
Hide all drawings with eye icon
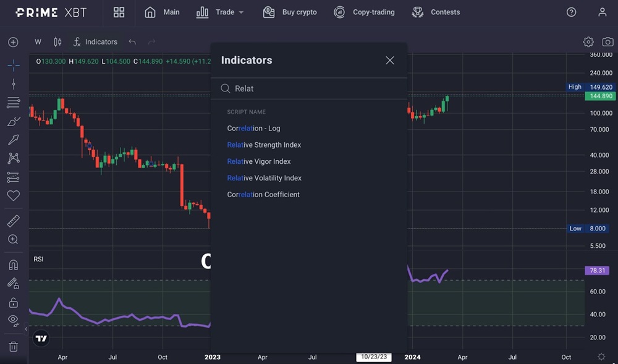pos(13,320)
